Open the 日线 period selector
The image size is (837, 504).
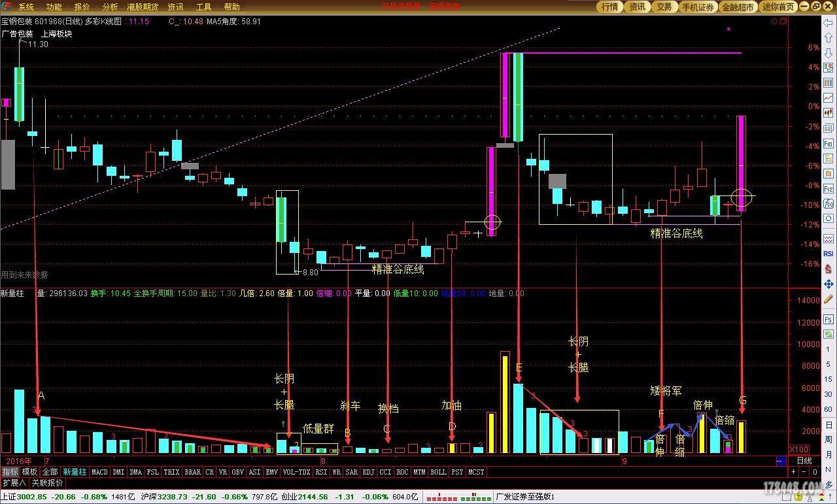click(805, 461)
